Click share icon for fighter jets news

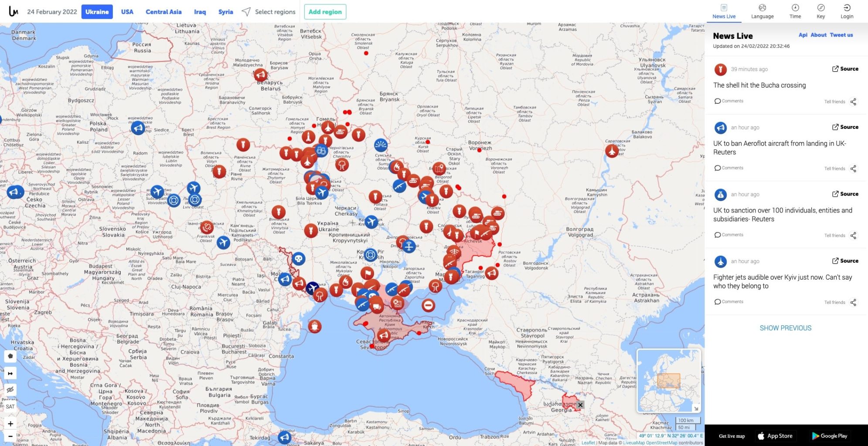pyautogui.click(x=853, y=302)
